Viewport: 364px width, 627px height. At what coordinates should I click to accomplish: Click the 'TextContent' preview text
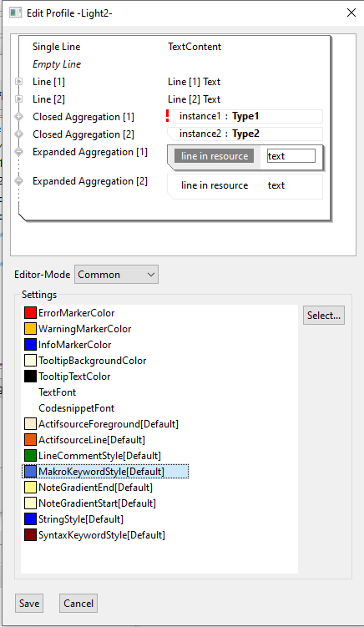195,47
